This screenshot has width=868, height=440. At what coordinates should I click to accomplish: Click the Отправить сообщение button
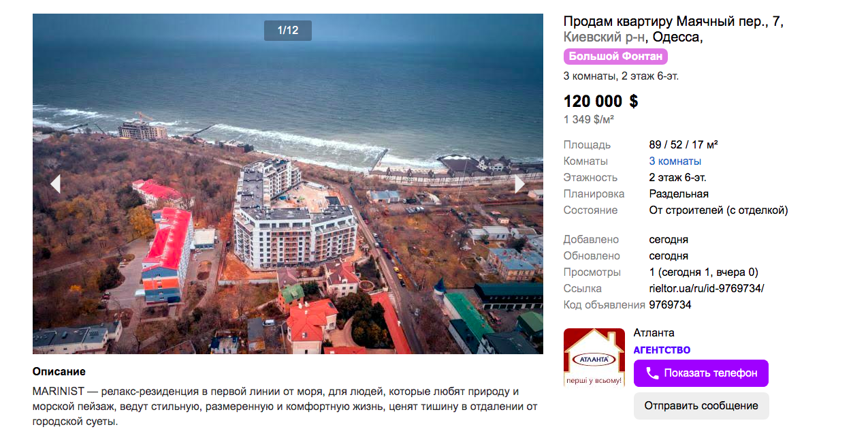tap(701, 406)
